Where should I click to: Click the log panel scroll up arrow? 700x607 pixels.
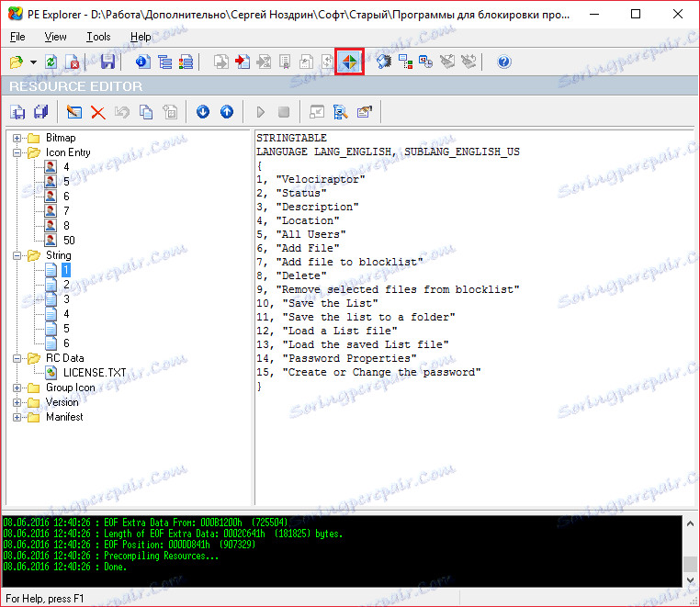point(690,523)
